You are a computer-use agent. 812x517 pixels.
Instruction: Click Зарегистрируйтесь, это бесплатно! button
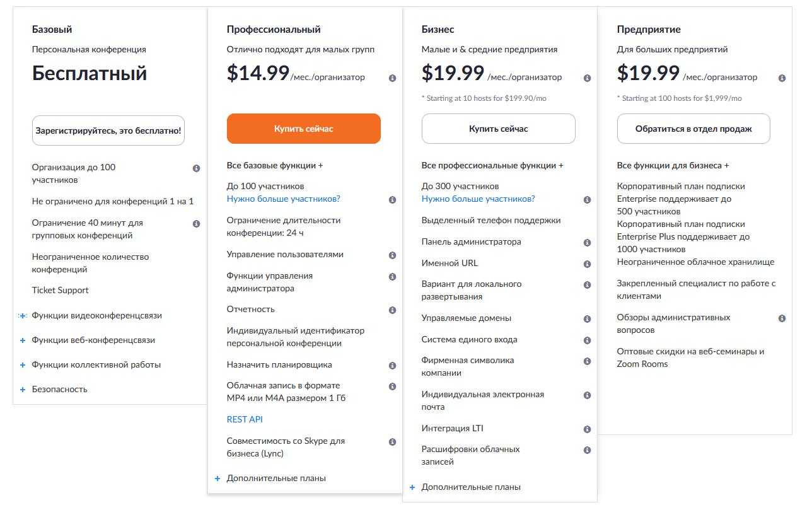pos(108,131)
